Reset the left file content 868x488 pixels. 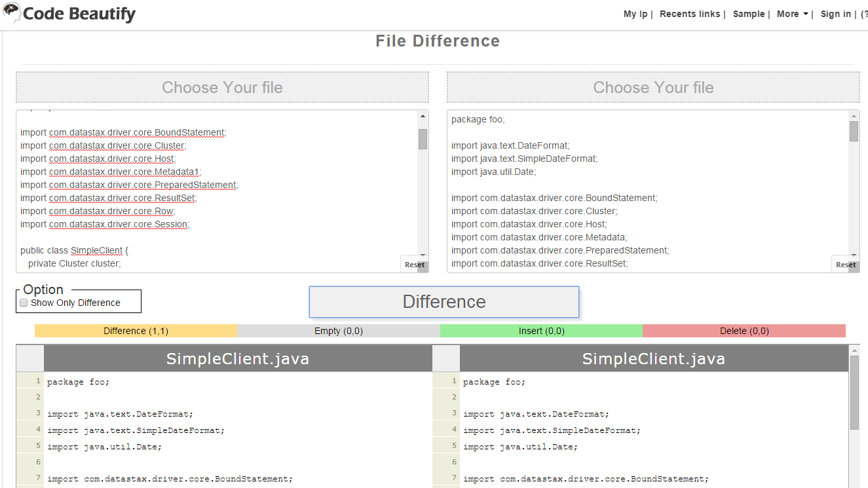414,264
